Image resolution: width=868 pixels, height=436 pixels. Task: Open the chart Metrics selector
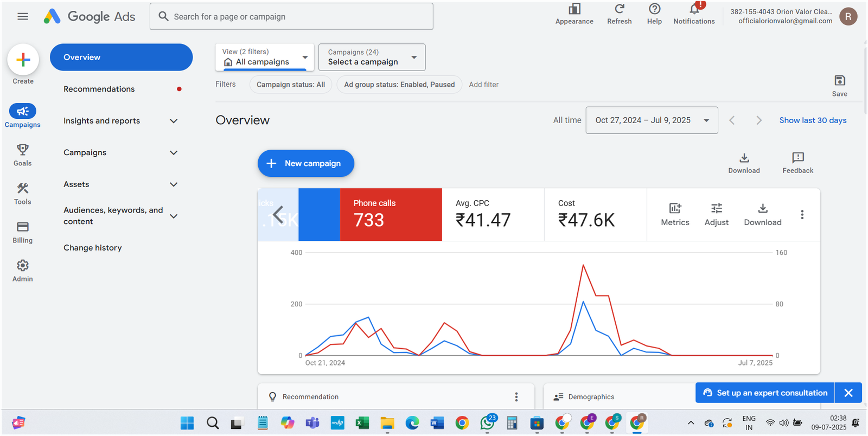tap(675, 215)
